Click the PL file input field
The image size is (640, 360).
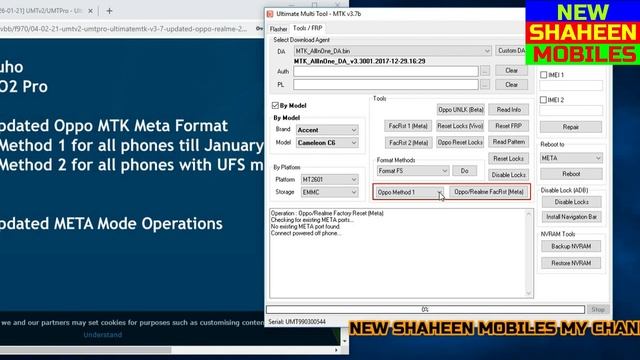point(386,84)
